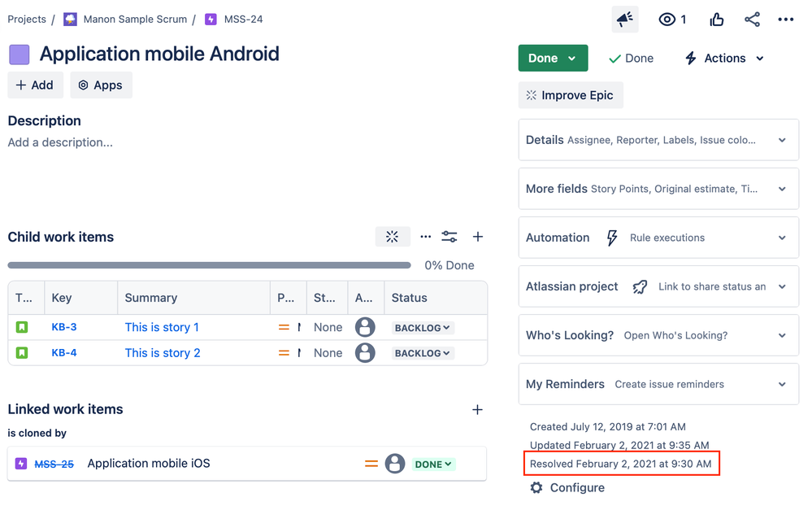Image resolution: width=812 pixels, height=506 pixels.
Task: Expand the Automation section
Action: tap(658, 238)
